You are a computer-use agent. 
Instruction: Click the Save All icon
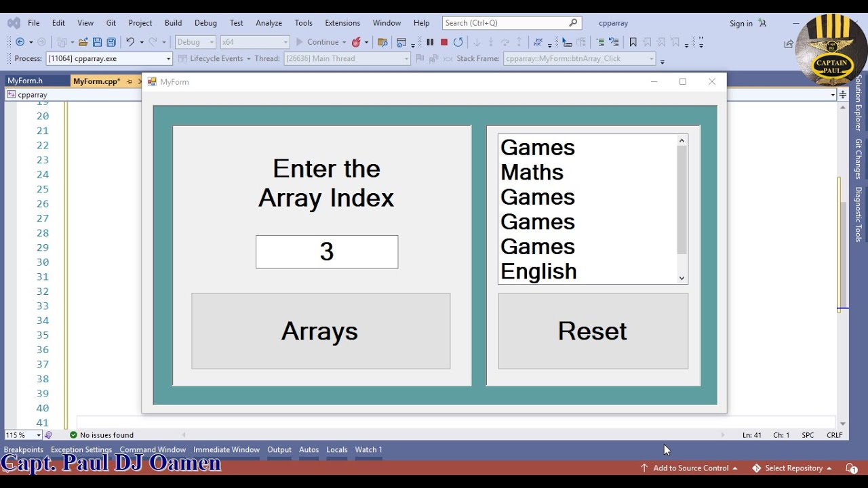111,42
